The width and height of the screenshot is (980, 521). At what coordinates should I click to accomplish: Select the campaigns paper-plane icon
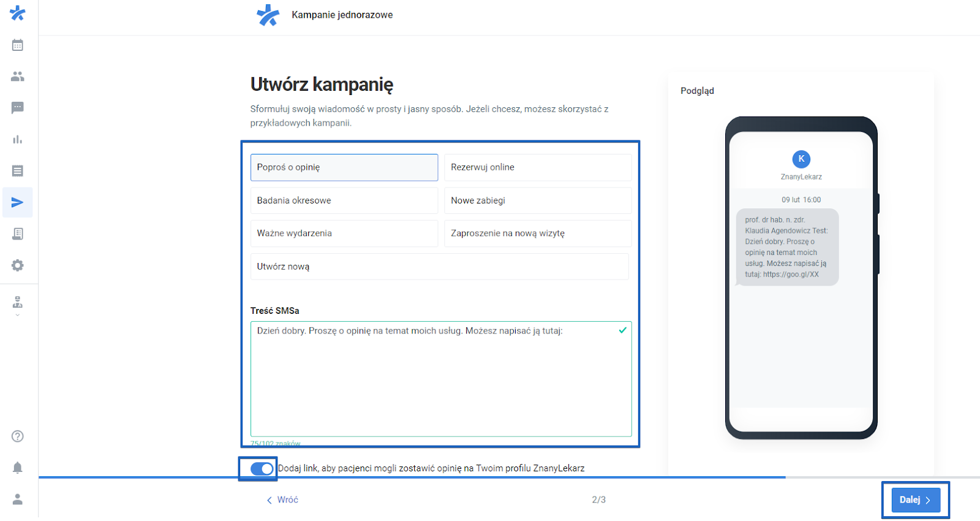coord(18,202)
